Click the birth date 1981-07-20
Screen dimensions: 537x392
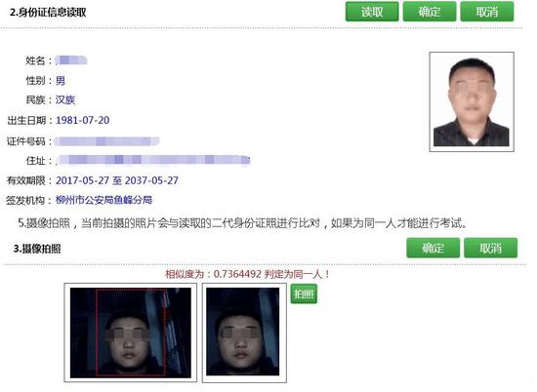coord(83,120)
